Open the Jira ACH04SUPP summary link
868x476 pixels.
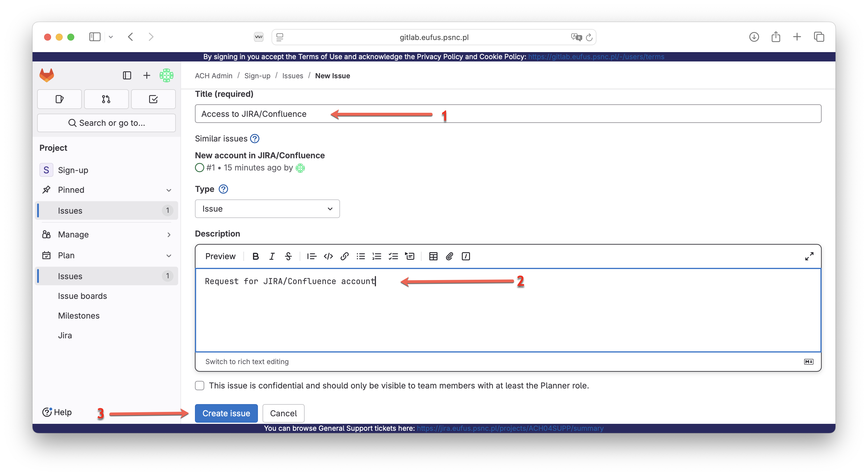point(510,428)
